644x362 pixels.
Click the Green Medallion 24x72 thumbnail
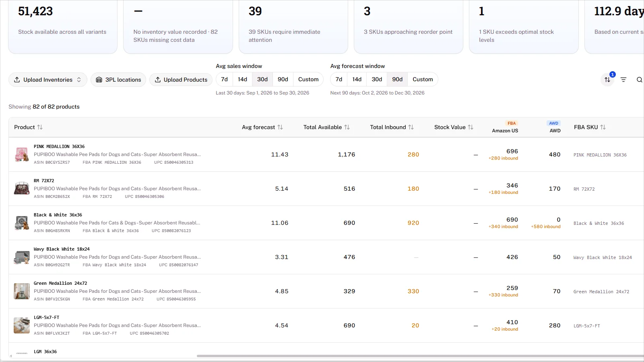point(22,291)
